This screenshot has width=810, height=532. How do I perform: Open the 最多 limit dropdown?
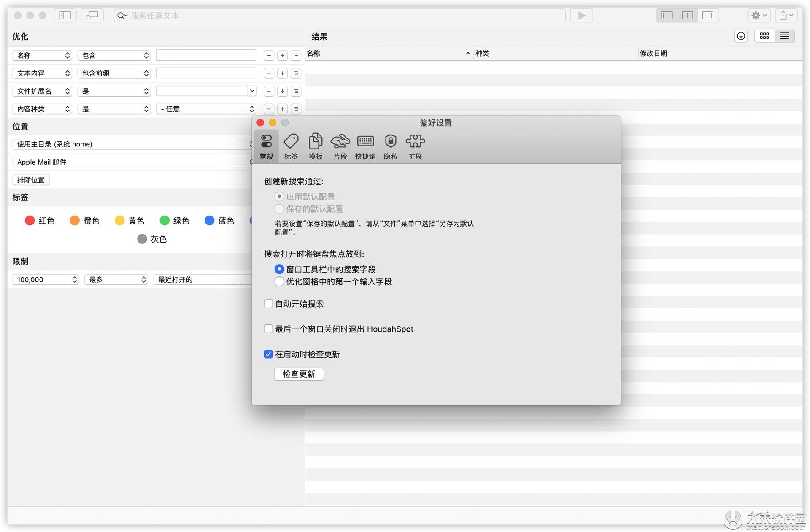pyautogui.click(x=116, y=279)
